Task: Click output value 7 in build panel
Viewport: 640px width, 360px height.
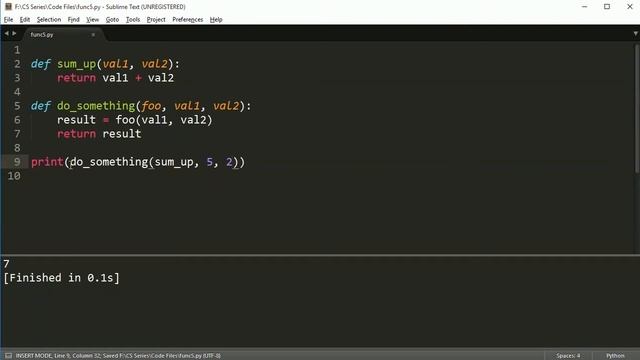Action: [x=6, y=264]
